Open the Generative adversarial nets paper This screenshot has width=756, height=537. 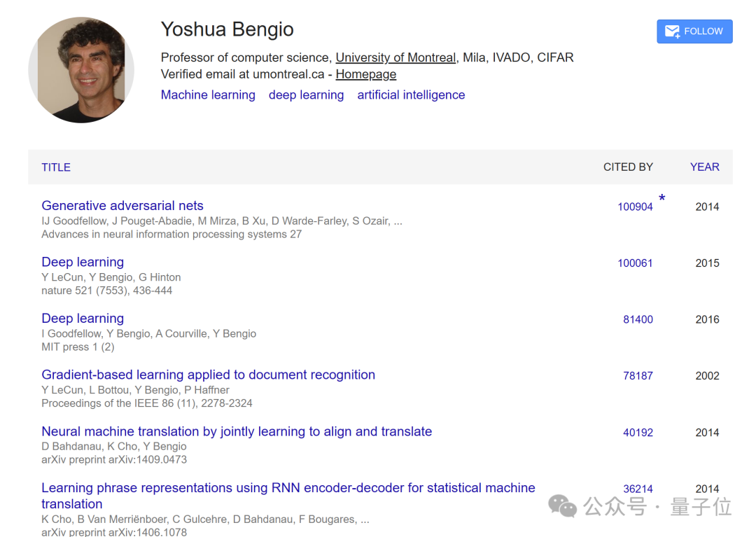coord(122,205)
